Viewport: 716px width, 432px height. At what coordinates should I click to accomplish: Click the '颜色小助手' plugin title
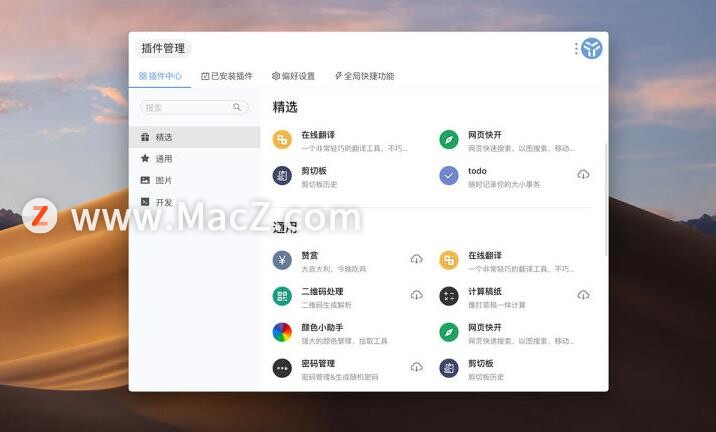(x=322, y=327)
